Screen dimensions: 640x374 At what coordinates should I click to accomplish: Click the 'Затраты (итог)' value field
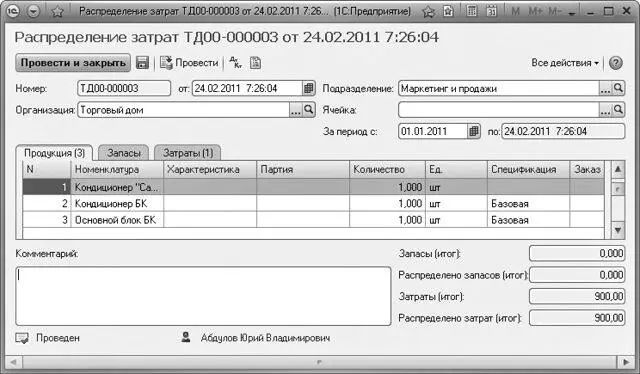coord(577,296)
